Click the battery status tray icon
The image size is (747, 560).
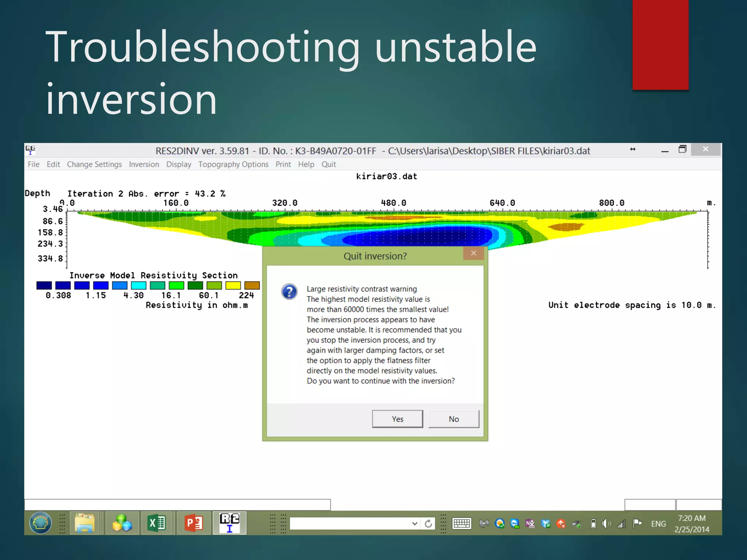(593, 524)
